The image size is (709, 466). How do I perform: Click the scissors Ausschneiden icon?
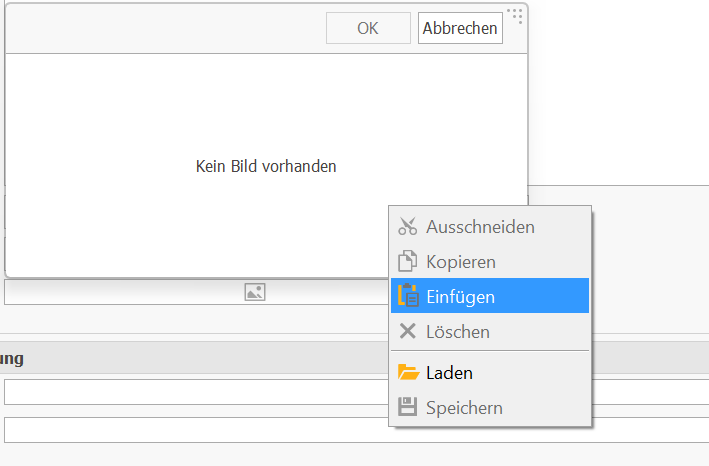[407, 226]
